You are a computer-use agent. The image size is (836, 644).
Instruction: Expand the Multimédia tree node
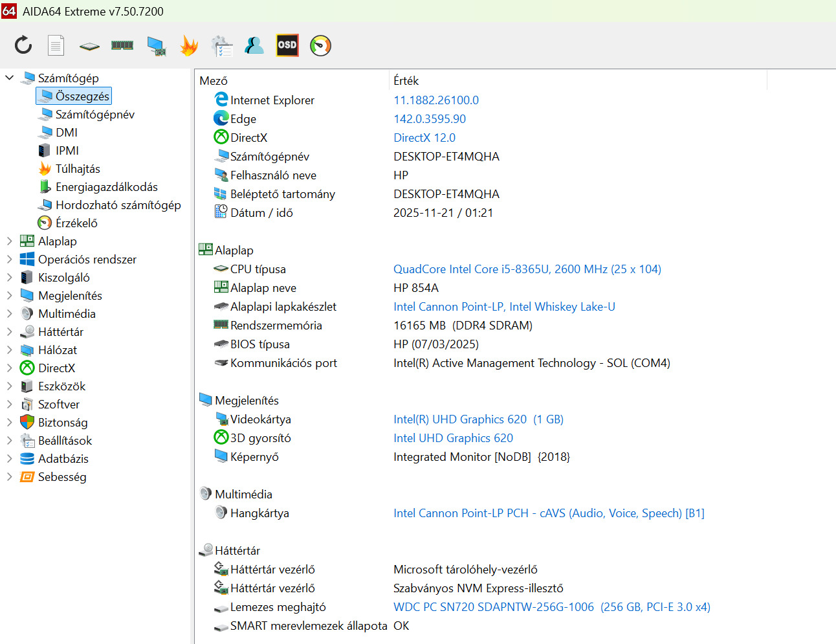coord(9,313)
